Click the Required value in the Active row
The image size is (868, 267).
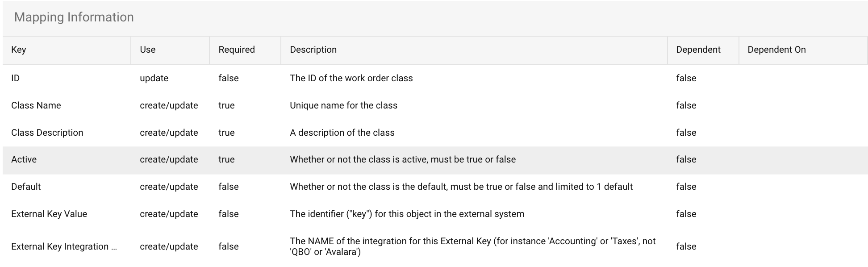click(x=226, y=159)
